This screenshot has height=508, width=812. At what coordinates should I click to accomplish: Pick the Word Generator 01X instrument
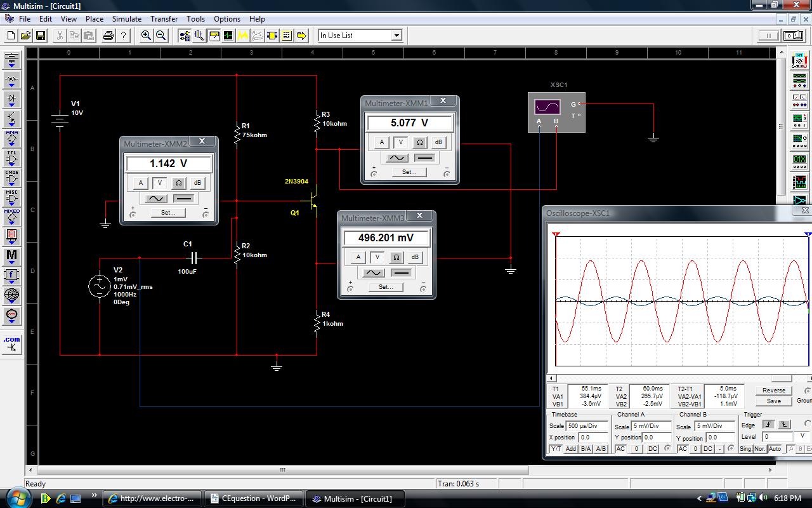(799, 160)
